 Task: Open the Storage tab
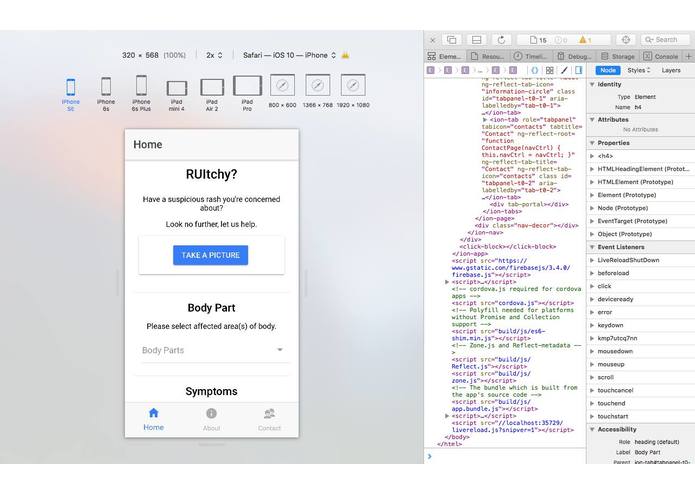(x=618, y=56)
